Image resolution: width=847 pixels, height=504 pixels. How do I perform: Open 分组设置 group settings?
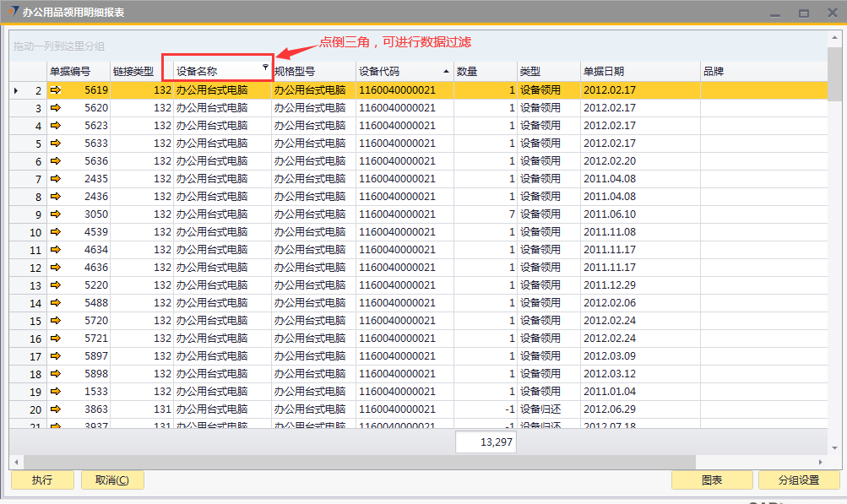pyautogui.click(x=798, y=480)
